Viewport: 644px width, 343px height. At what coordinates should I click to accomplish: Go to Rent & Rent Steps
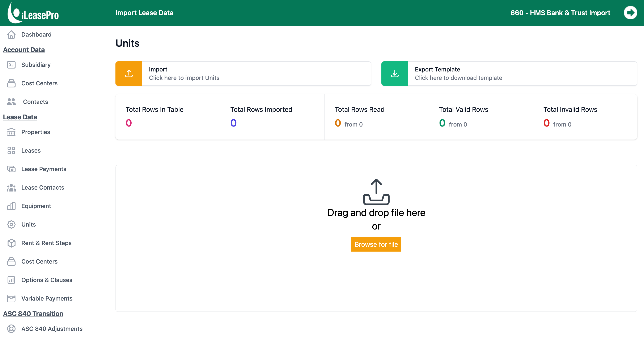pyautogui.click(x=47, y=243)
